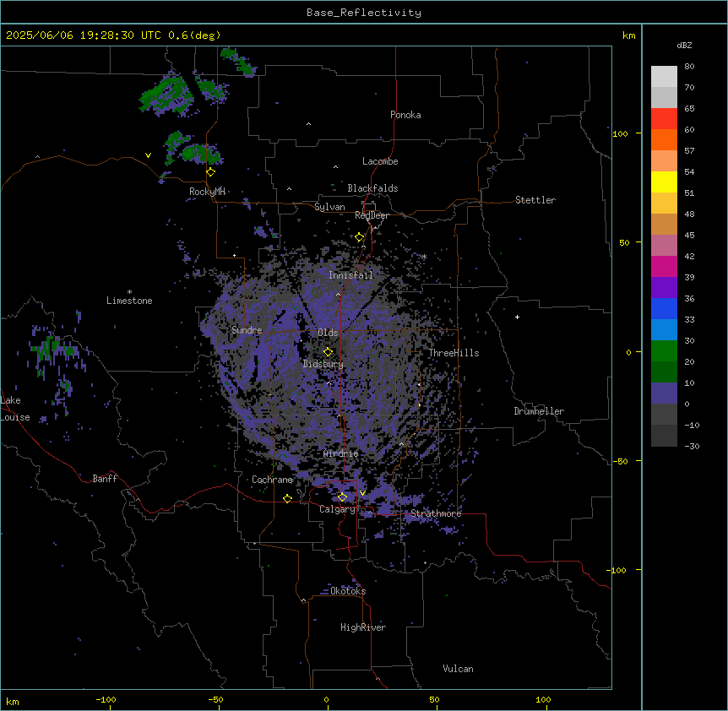Viewport: 728px width, 711px height.
Task: Click the yellow diamond marker between Olds and Didsbury
Action: 328,352
